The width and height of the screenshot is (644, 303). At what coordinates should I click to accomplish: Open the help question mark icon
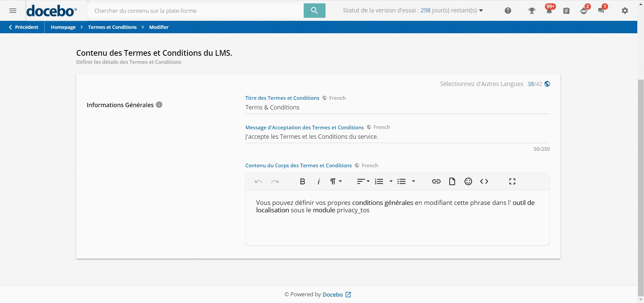tap(508, 11)
